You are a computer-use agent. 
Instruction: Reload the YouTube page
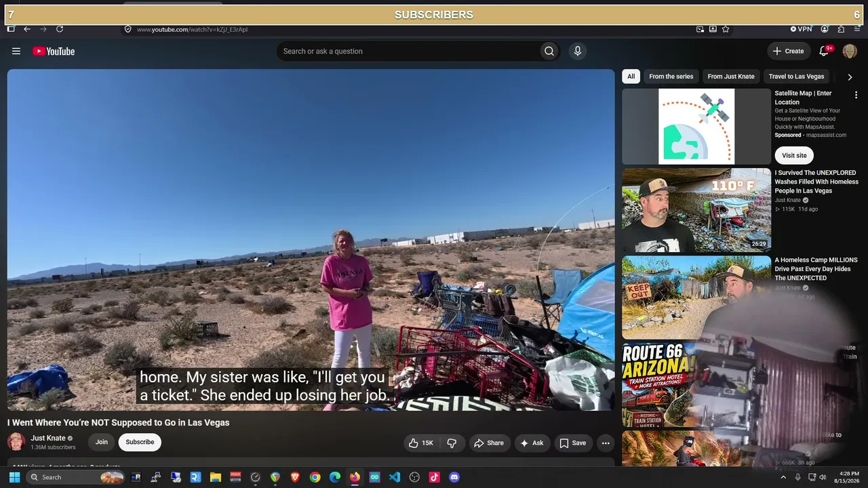(60, 29)
